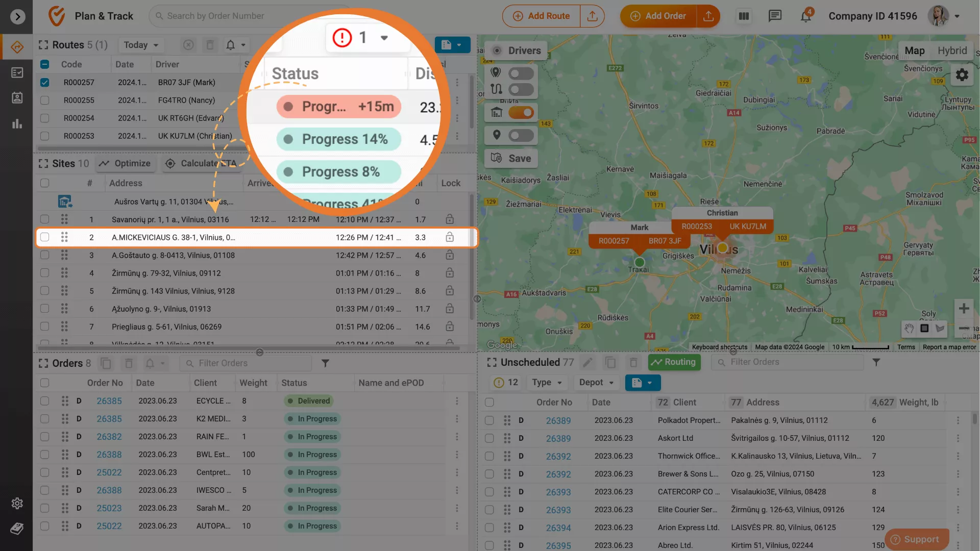
Task: Open the Today date dropdown
Action: tap(141, 45)
